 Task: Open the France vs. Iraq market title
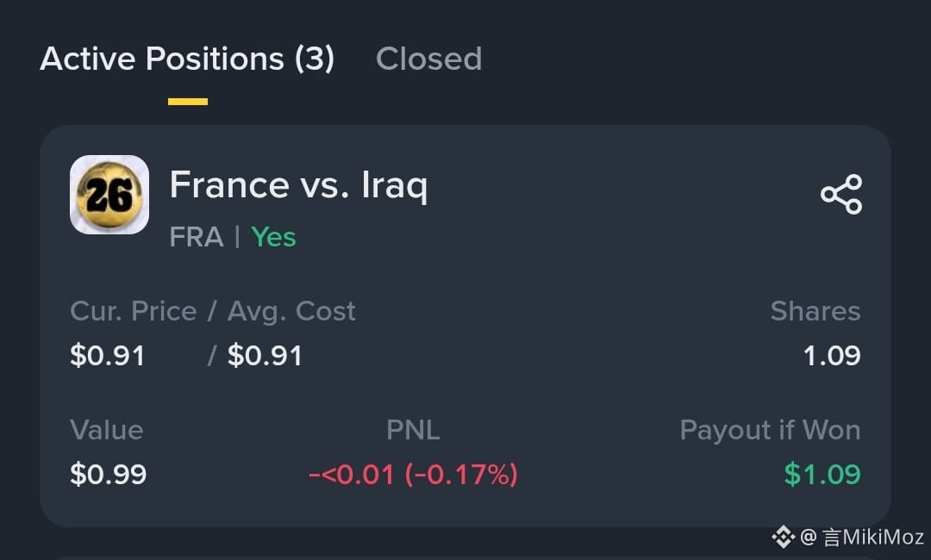tap(298, 185)
